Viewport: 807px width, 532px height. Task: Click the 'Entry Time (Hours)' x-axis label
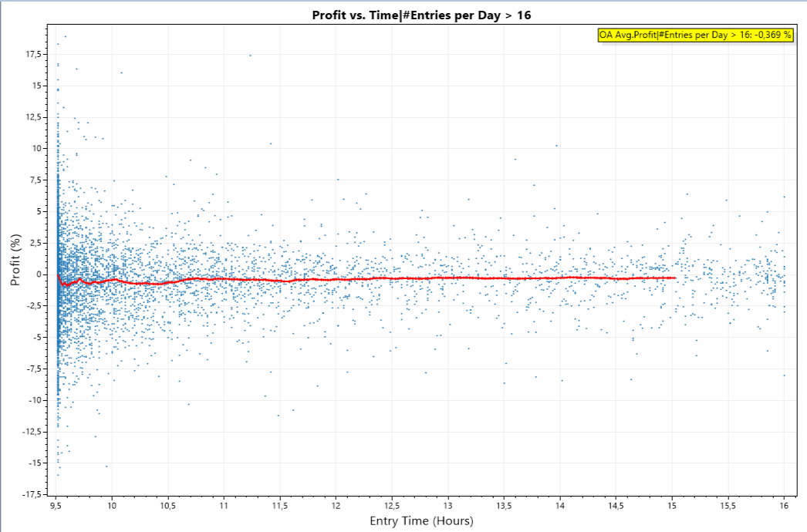pyautogui.click(x=420, y=520)
